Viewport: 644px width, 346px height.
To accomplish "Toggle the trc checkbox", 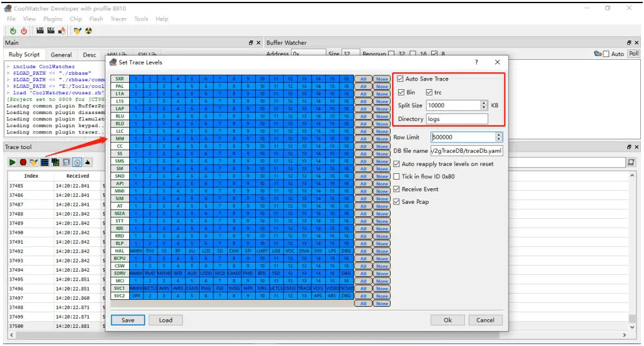I will point(429,92).
